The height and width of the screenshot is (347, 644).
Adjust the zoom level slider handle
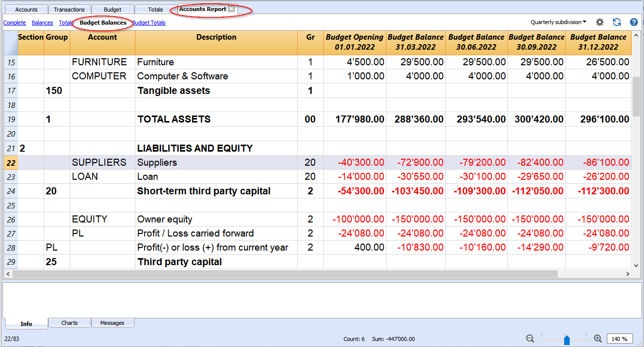[x=567, y=340]
